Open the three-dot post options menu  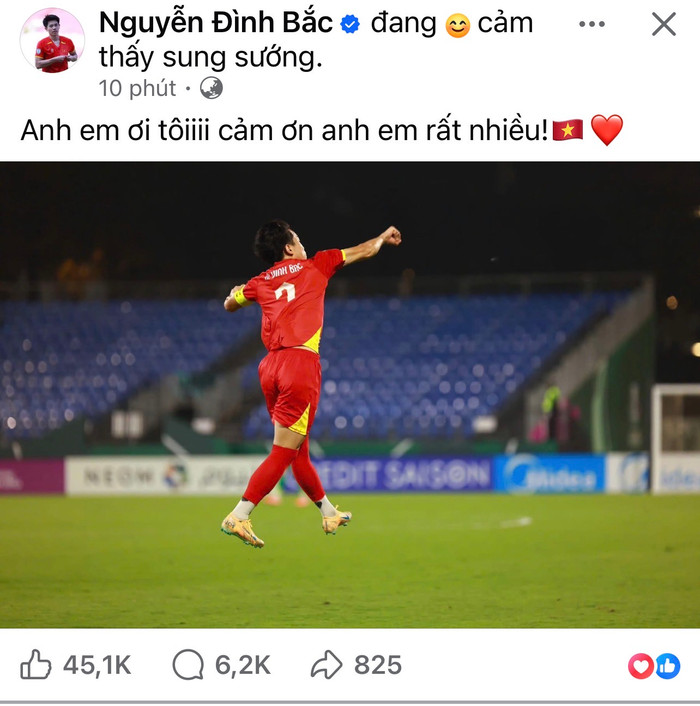592,24
